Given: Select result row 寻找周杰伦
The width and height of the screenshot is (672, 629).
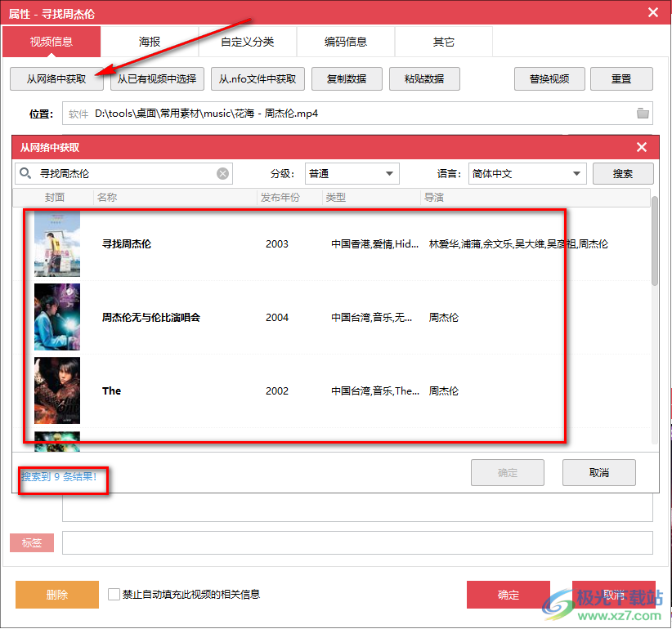Looking at the screenshot, I should [332, 243].
